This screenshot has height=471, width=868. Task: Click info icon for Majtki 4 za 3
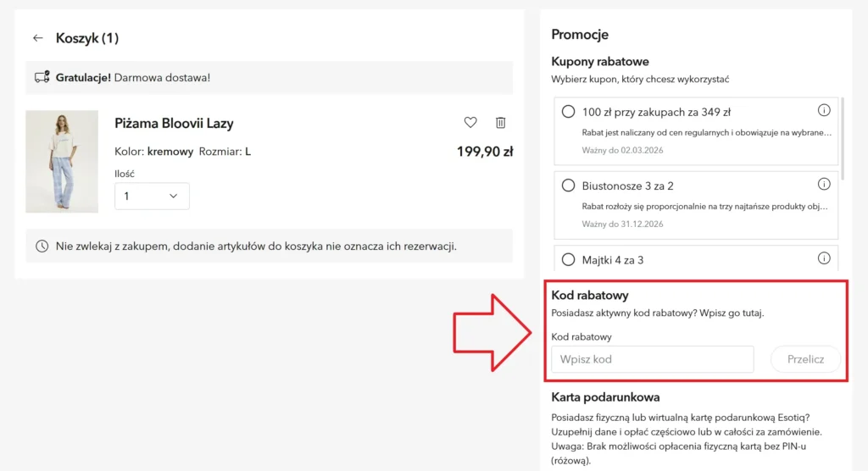pyautogui.click(x=824, y=258)
